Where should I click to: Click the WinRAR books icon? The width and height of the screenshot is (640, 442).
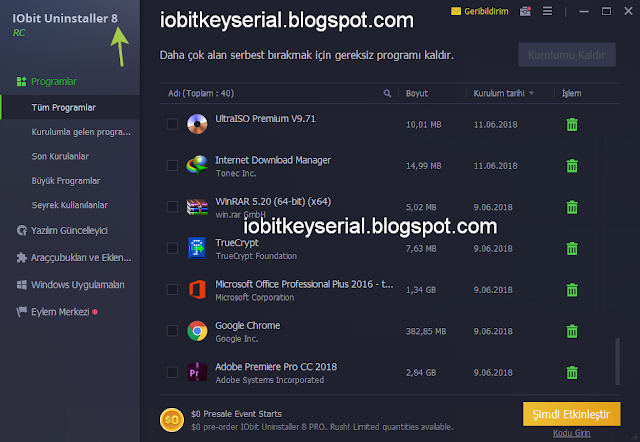pos(197,207)
